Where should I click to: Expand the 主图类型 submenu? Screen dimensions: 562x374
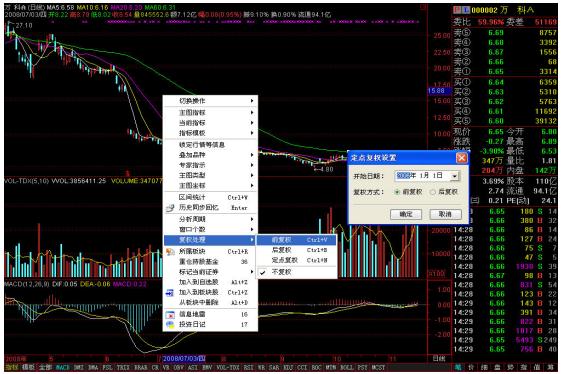[210, 175]
